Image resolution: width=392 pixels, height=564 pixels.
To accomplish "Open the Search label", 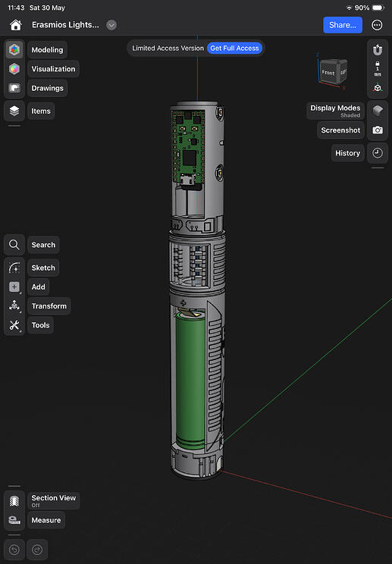I will point(43,245).
